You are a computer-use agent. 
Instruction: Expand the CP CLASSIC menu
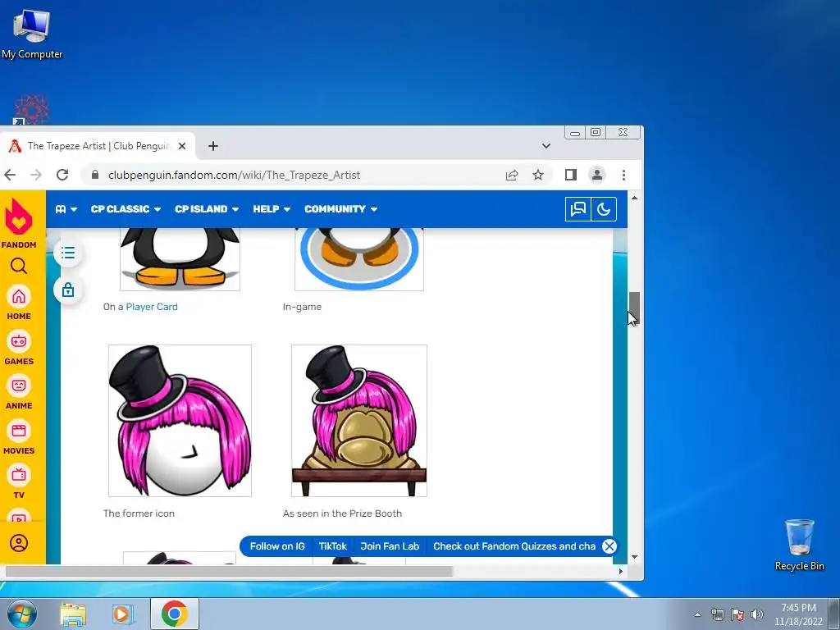126,209
